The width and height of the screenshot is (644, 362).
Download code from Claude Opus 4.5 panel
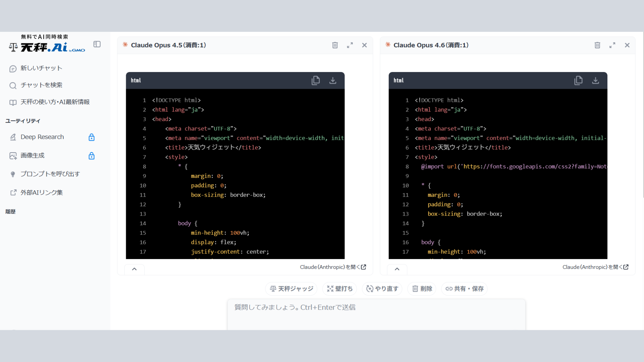(x=333, y=80)
